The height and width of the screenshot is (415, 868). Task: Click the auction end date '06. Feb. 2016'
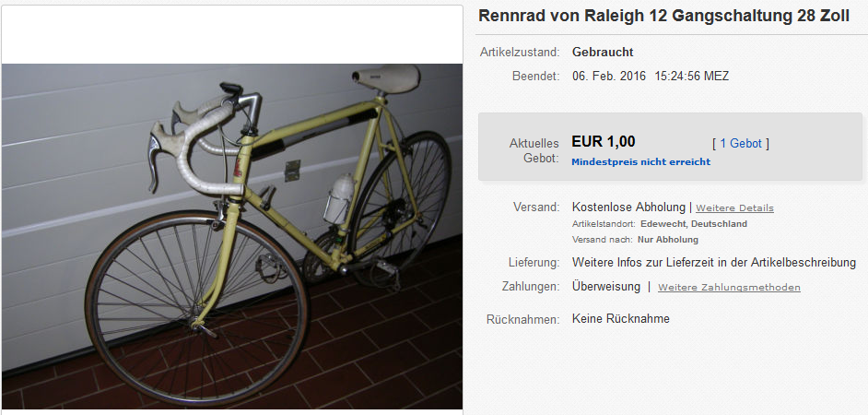[609, 77]
